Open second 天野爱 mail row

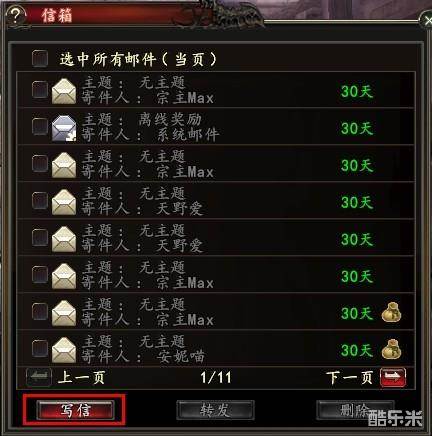coord(216,237)
